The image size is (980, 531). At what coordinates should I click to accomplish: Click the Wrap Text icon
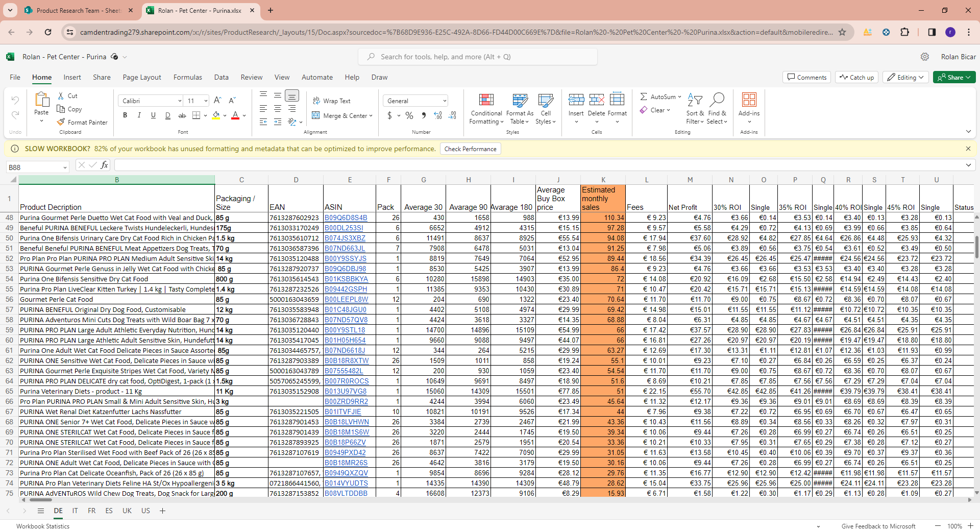tap(316, 101)
